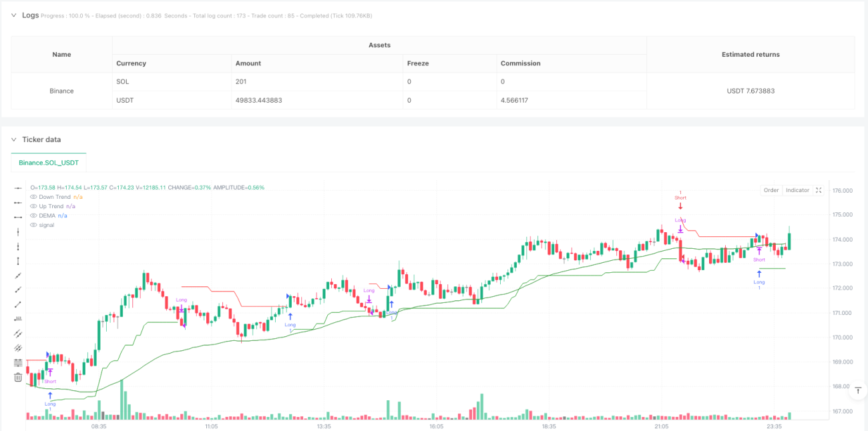Click the fullscreen expand chart icon
The width and height of the screenshot is (868, 431).
pyautogui.click(x=819, y=190)
